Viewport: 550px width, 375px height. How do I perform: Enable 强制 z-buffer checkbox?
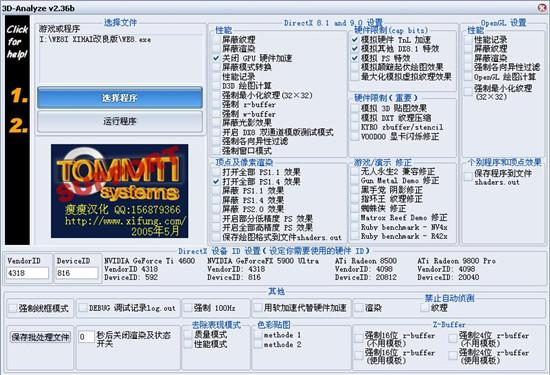point(216,105)
